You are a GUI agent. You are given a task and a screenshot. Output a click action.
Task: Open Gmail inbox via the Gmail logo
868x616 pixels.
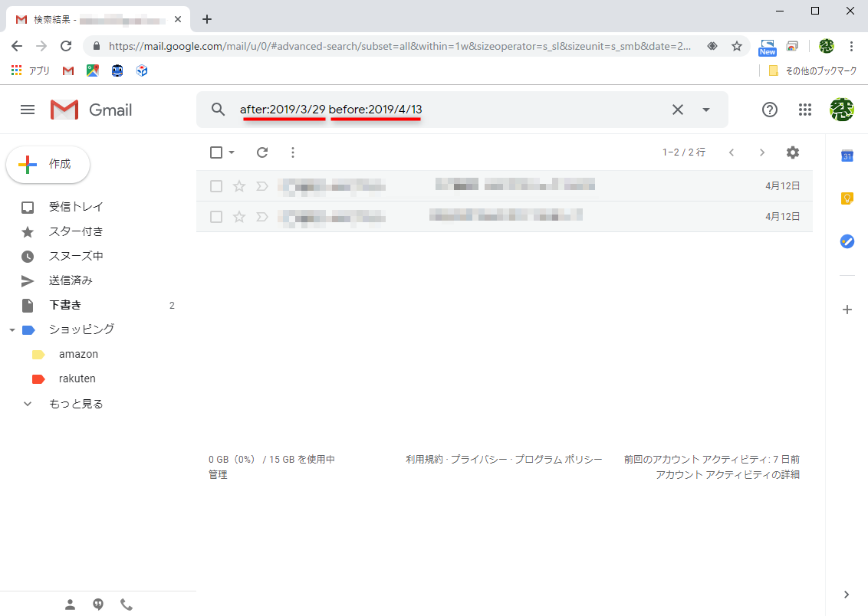pyautogui.click(x=75, y=110)
